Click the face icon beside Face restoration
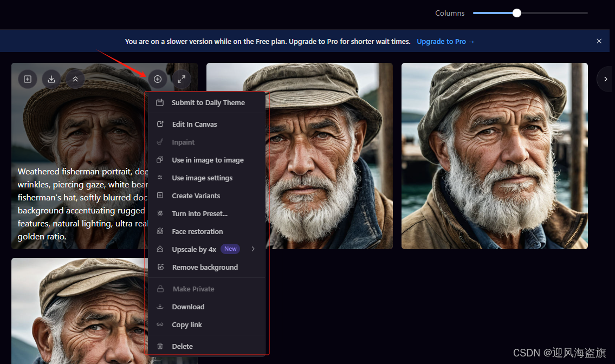 tap(160, 231)
